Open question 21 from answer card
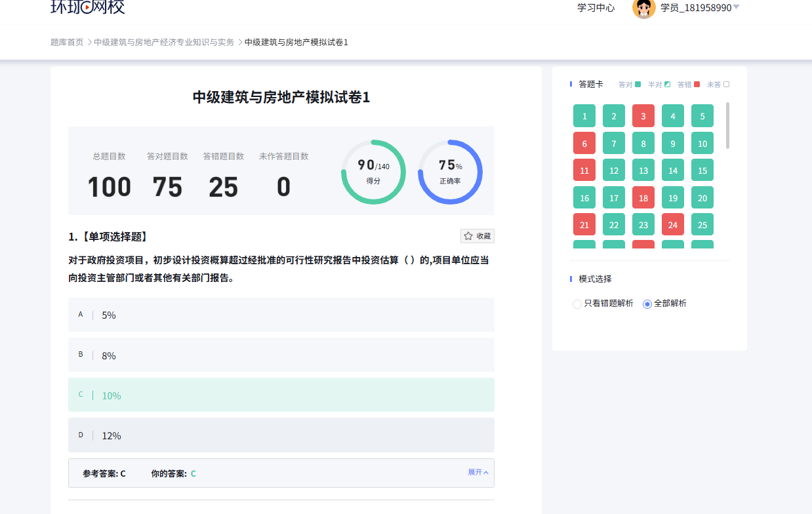The width and height of the screenshot is (812, 514). click(584, 225)
